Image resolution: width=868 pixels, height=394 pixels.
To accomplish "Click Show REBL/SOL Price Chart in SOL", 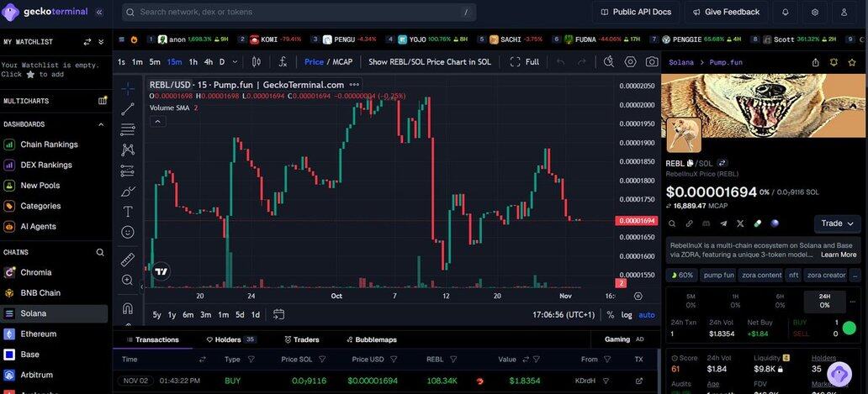I will [431, 61].
